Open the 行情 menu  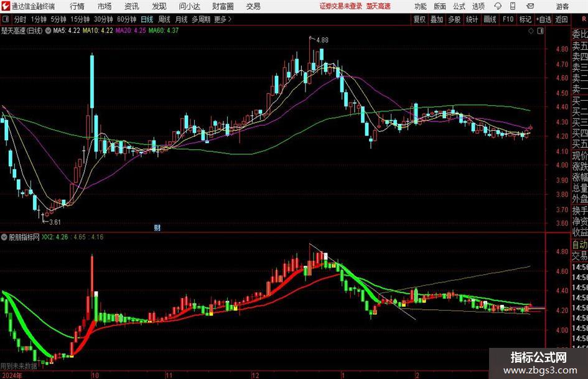click(x=77, y=6)
